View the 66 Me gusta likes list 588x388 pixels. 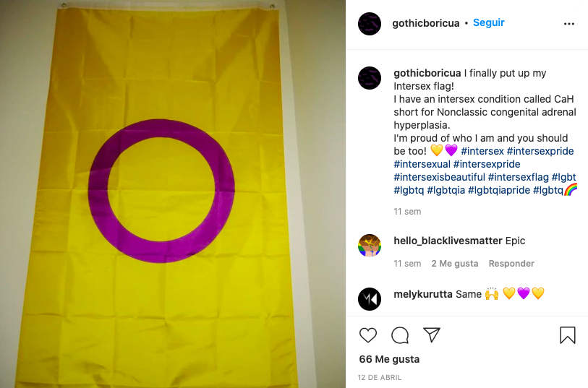[x=389, y=359]
